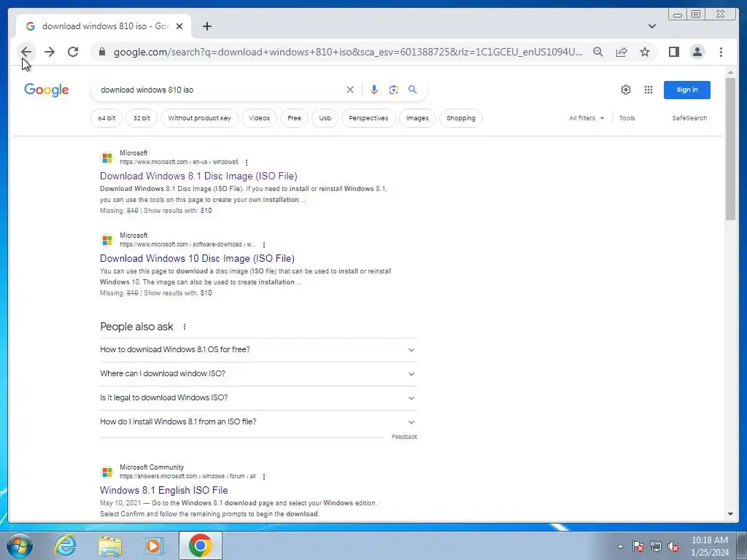
Task: Clear the search box with the X icon
Action: pyautogui.click(x=350, y=90)
